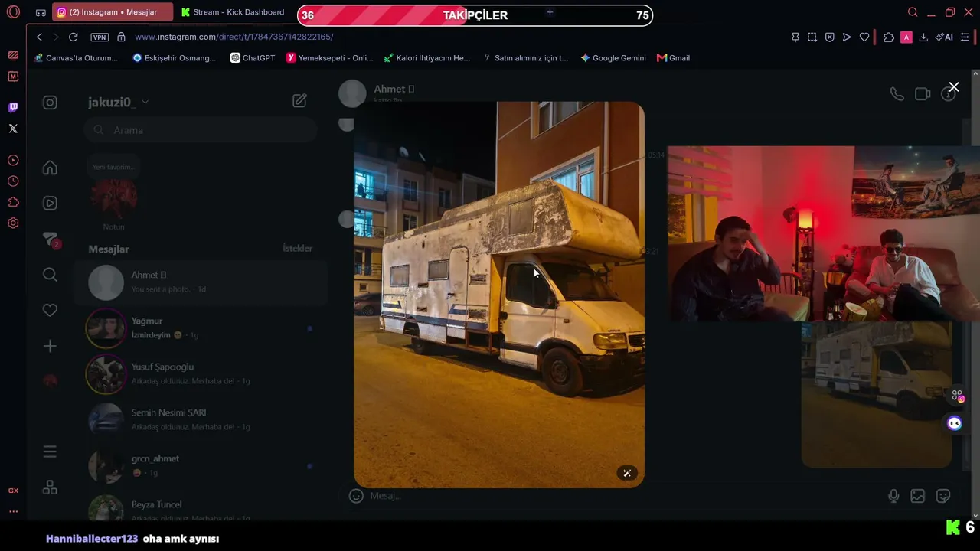980x551 pixels.
Task: Open the toolbar extensions puzzle icon
Action: (x=889, y=37)
